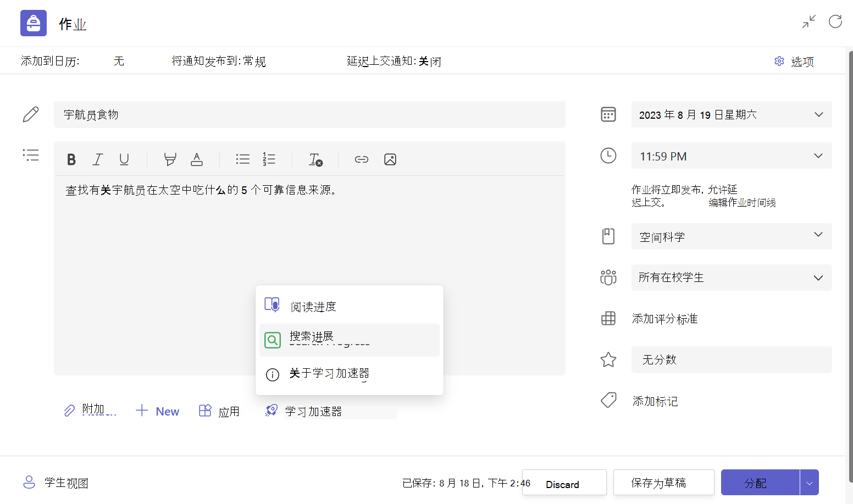Insert a numbered list

coord(269,159)
